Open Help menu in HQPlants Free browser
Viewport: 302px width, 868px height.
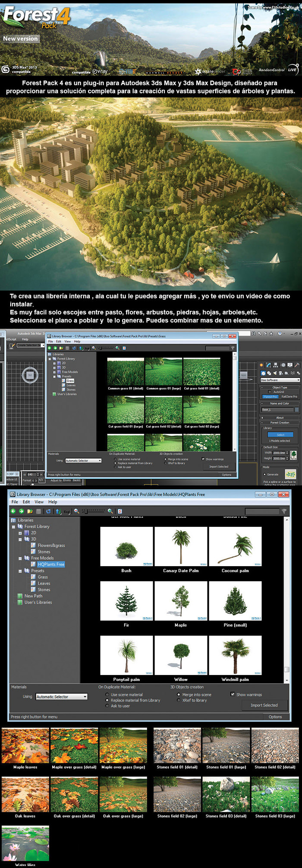click(53, 502)
